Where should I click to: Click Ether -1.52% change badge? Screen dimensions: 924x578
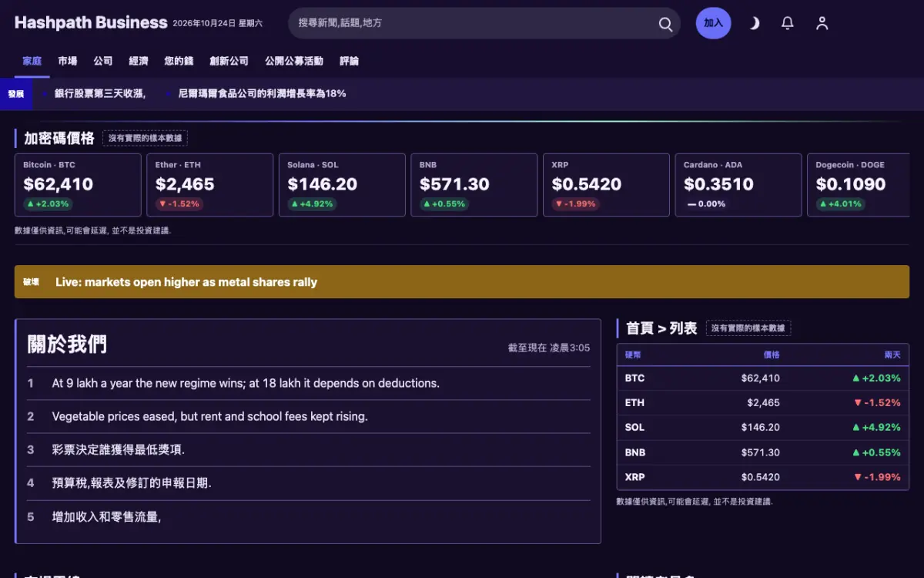[x=179, y=204]
